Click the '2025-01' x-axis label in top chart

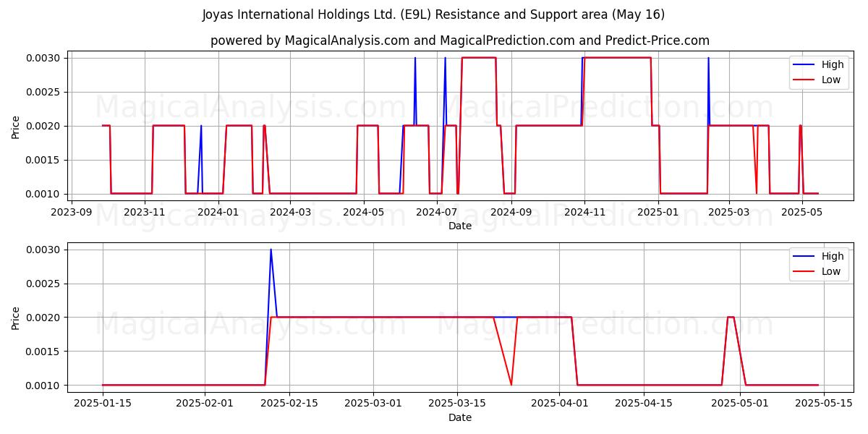coord(659,212)
